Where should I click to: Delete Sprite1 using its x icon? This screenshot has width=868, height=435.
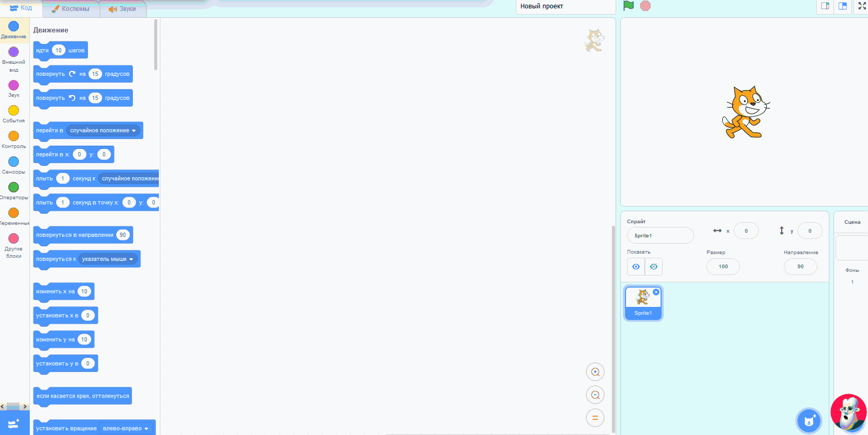coord(656,292)
